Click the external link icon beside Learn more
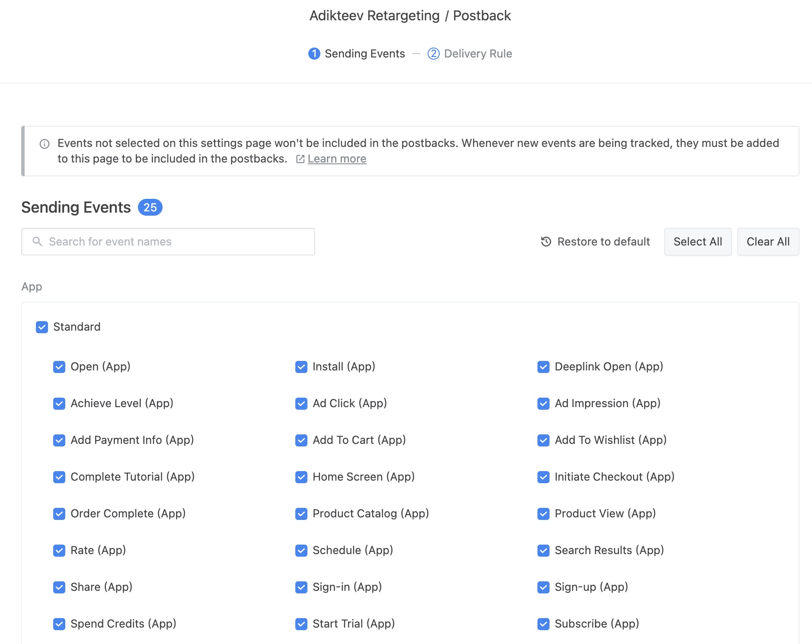 [x=300, y=159]
